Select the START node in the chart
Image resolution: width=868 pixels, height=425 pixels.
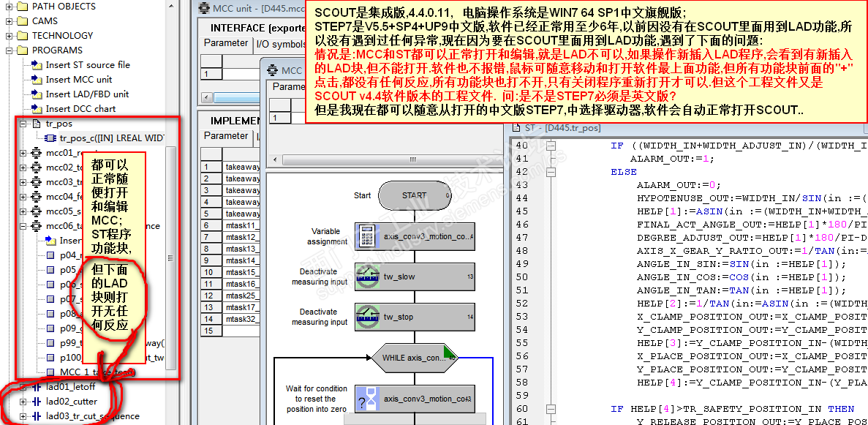pos(415,195)
